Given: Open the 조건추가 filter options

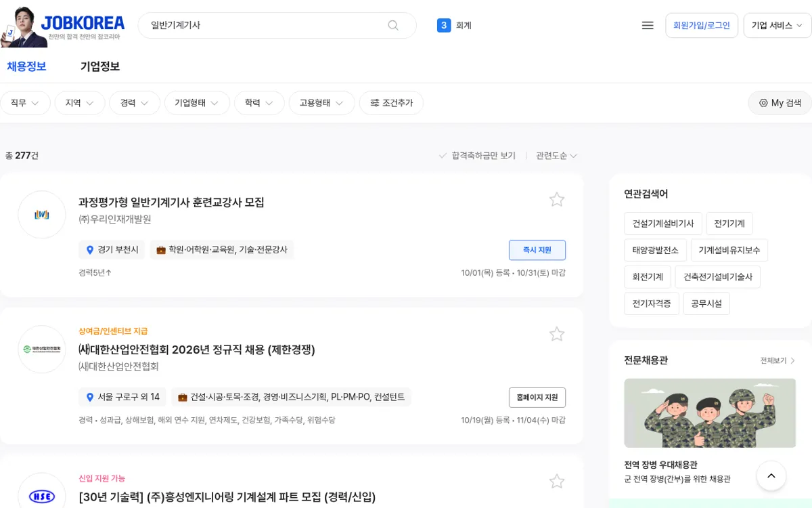Looking at the screenshot, I should [x=391, y=103].
